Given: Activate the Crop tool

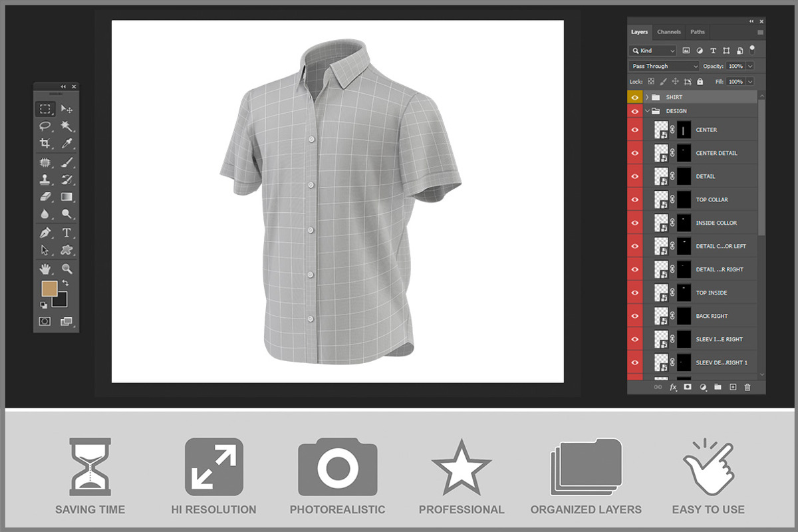Looking at the screenshot, I should 45,144.
